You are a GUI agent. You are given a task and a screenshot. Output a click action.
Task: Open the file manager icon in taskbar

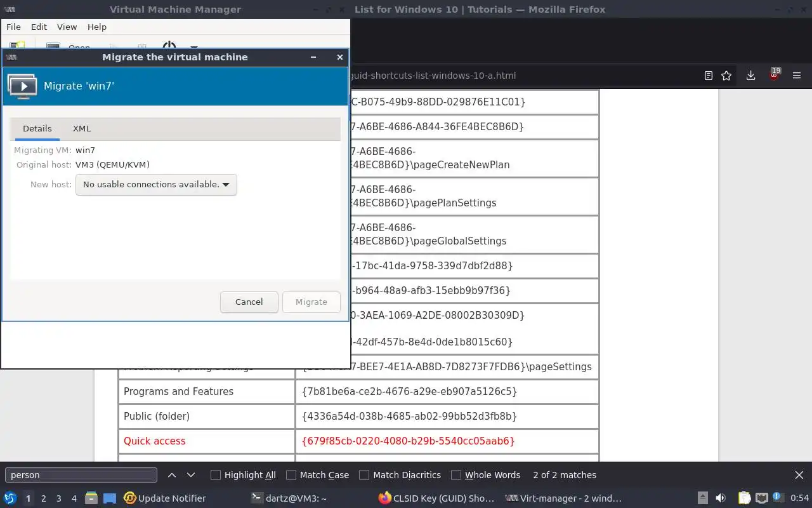coord(91,498)
